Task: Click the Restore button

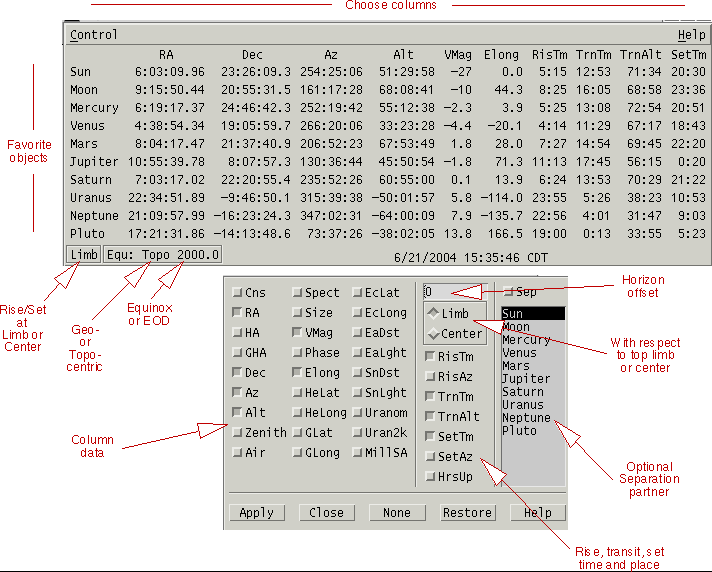Action: [467, 513]
